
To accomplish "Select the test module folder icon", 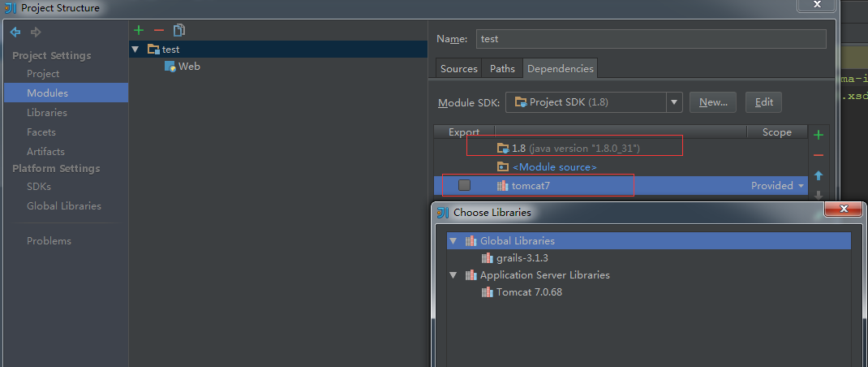I will (x=153, y=50).
